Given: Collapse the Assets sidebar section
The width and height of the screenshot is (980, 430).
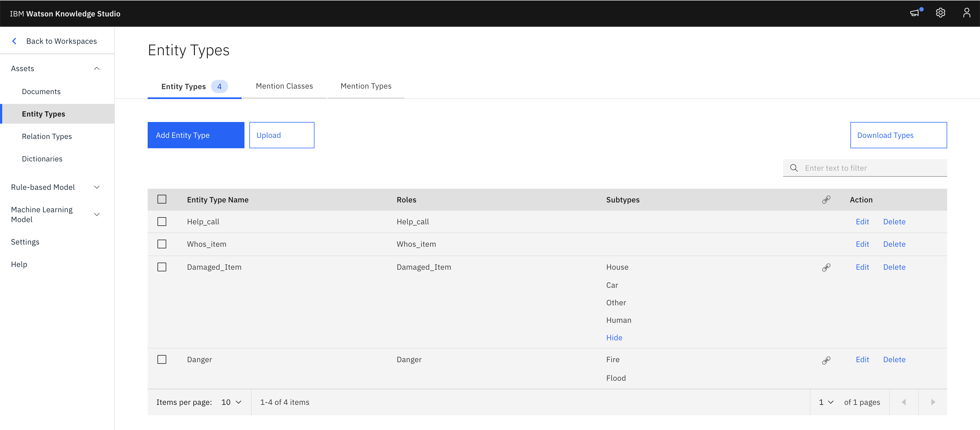Looking at the screenshot, I should [x=97, y=68].
